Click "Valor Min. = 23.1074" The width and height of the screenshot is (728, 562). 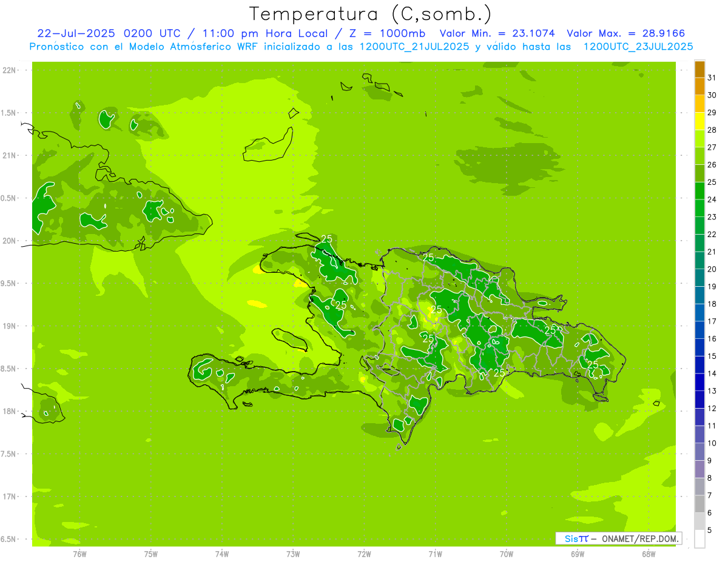[x=497, y=33]
